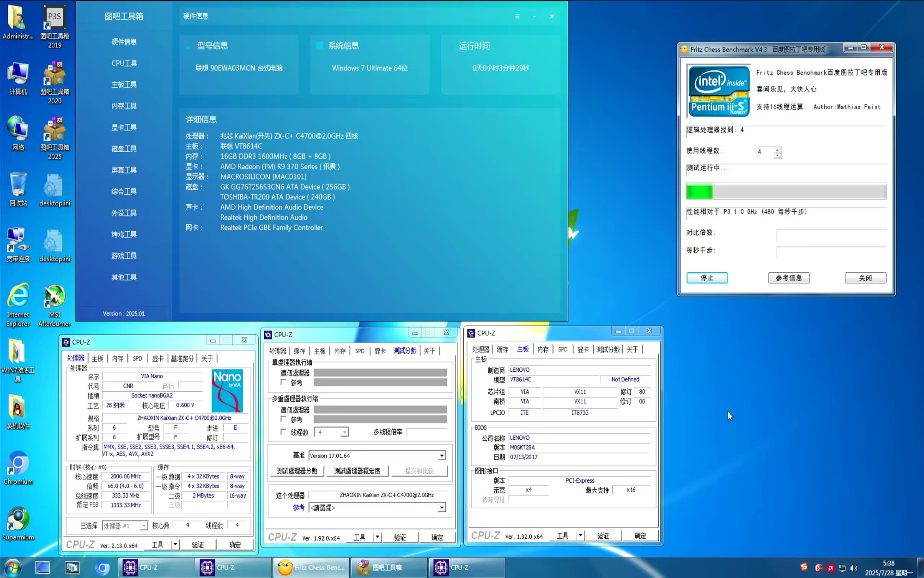Select the 宽带连接 desktop icon
The width and height of the screenshot is (924, 578).
coord(18,245)
